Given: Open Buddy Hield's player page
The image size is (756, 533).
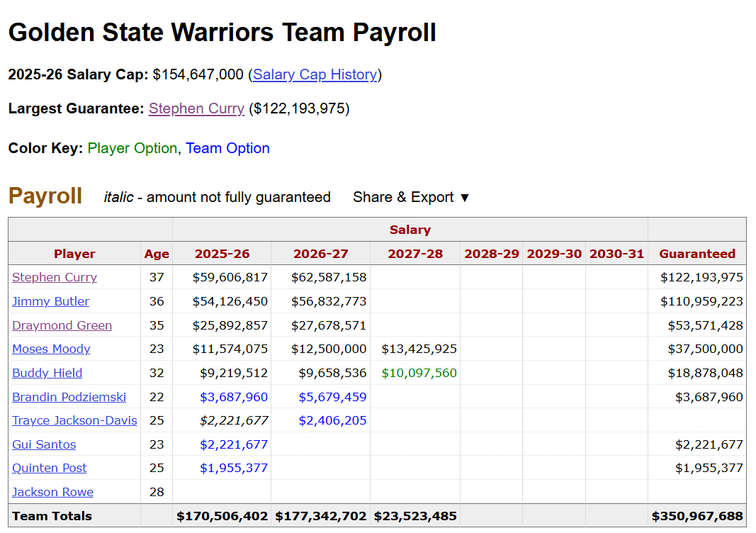Looking at the screenshot, I should pos(47,373).
